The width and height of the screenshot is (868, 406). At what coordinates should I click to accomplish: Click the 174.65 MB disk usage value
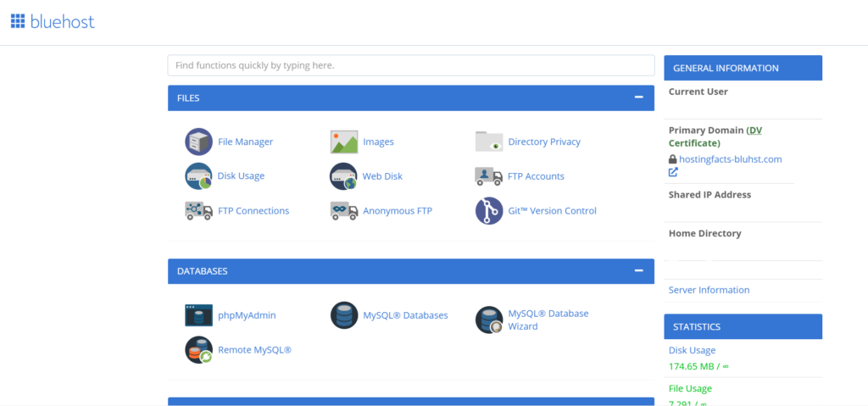[x=698, y=366]
